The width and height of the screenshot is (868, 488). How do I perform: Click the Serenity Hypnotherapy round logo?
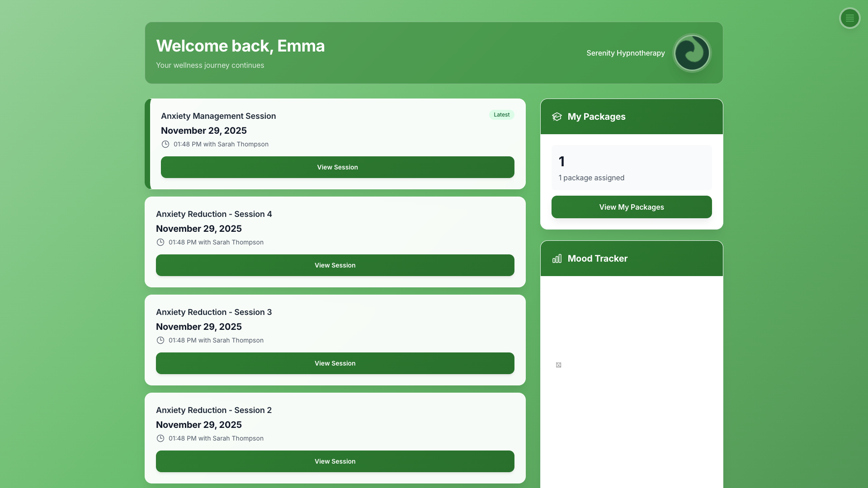point(692,53)
